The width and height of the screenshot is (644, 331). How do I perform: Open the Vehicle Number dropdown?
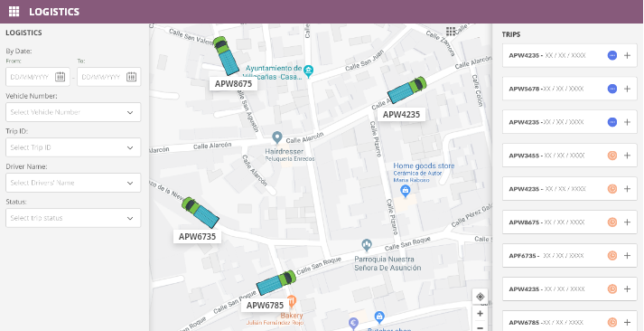pyautogui.click(x=73, y=112)
